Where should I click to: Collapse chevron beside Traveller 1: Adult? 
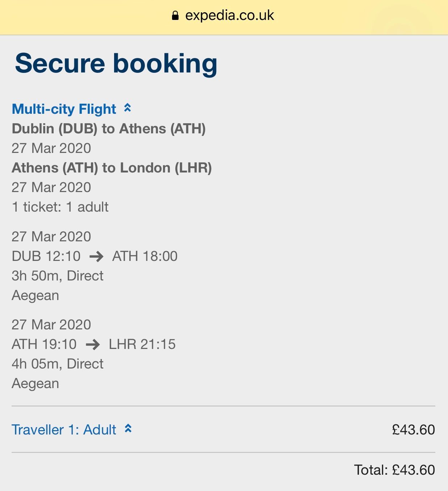click(x=128, y=429)
